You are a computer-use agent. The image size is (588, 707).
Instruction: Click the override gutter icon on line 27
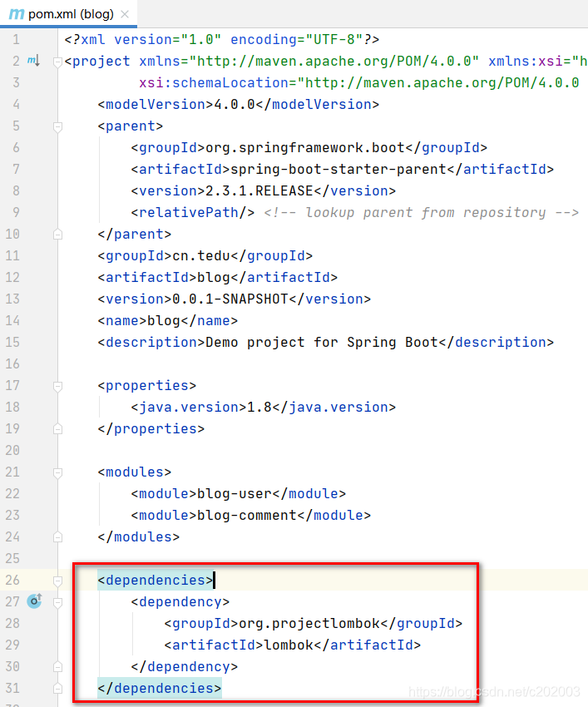point(35,601)
